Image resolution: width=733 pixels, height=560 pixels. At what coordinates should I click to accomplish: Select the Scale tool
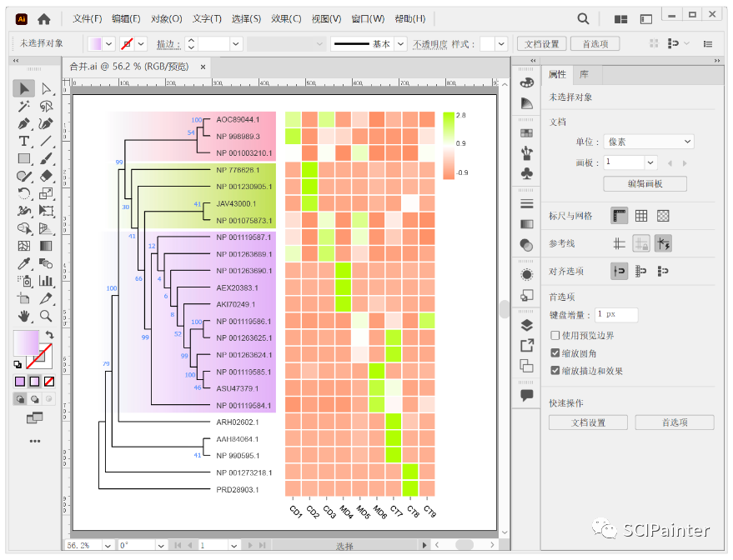tap(46, 193)
